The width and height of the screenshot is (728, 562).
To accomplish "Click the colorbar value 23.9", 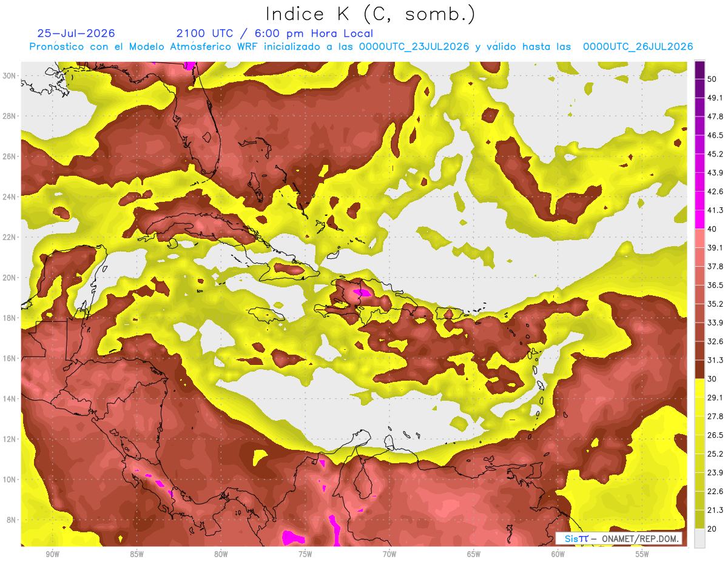I will tap(715, 473).
